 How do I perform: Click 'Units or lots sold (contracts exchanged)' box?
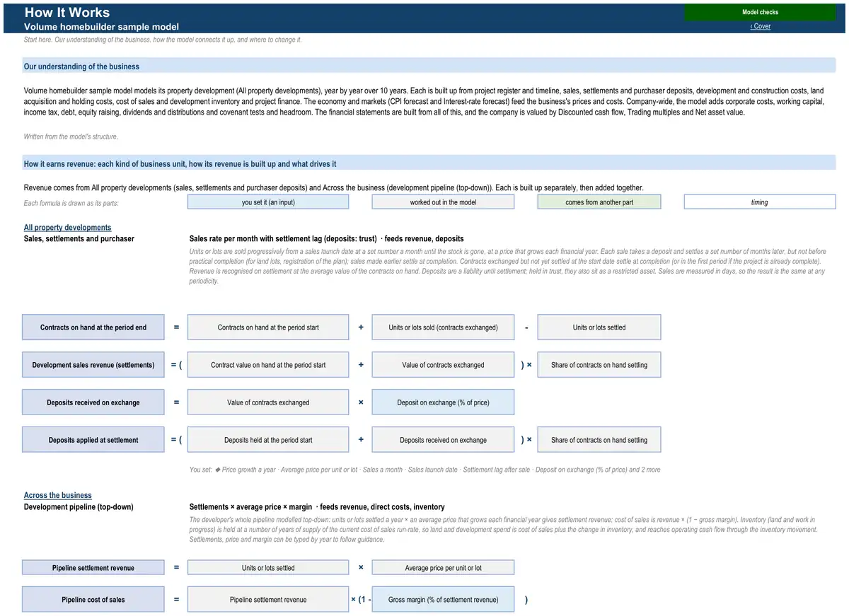click(443, 327)
